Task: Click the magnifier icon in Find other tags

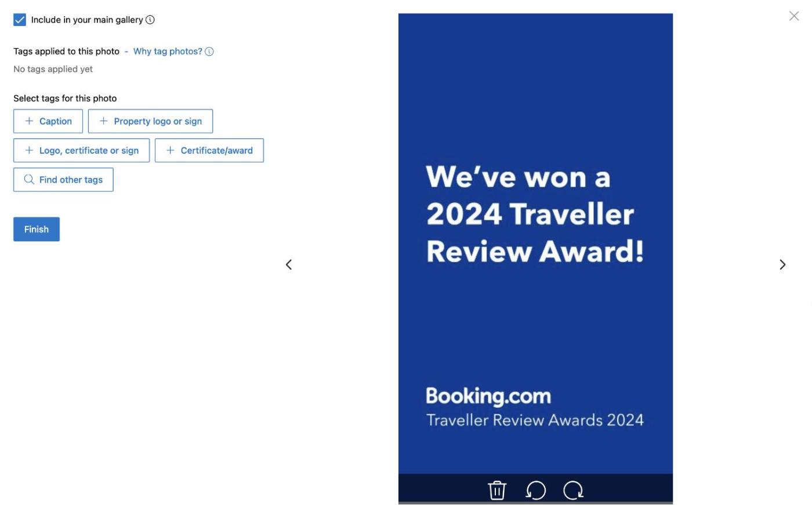Action: pos(29,180)
